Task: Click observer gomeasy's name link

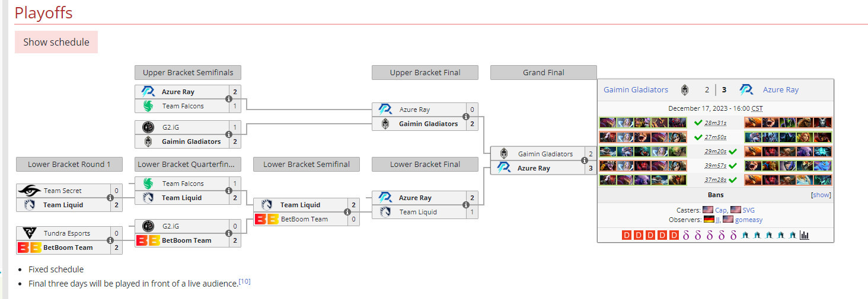Action: pyautogui.click(x=749, y=220)
